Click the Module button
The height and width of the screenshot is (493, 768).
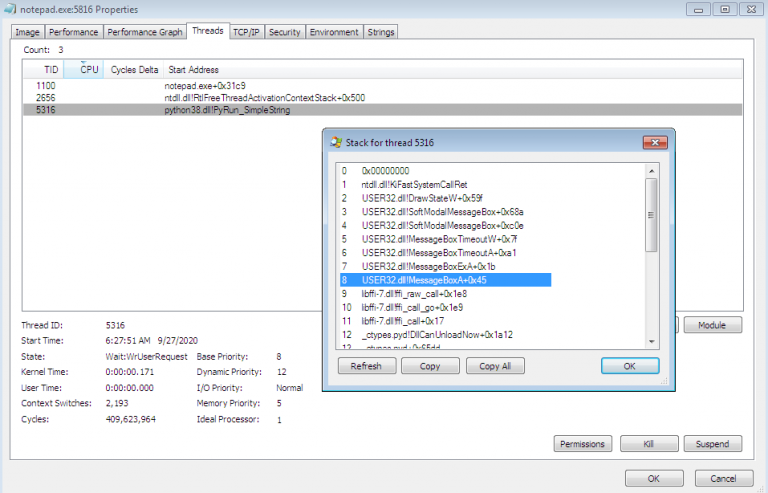[712, 326]
